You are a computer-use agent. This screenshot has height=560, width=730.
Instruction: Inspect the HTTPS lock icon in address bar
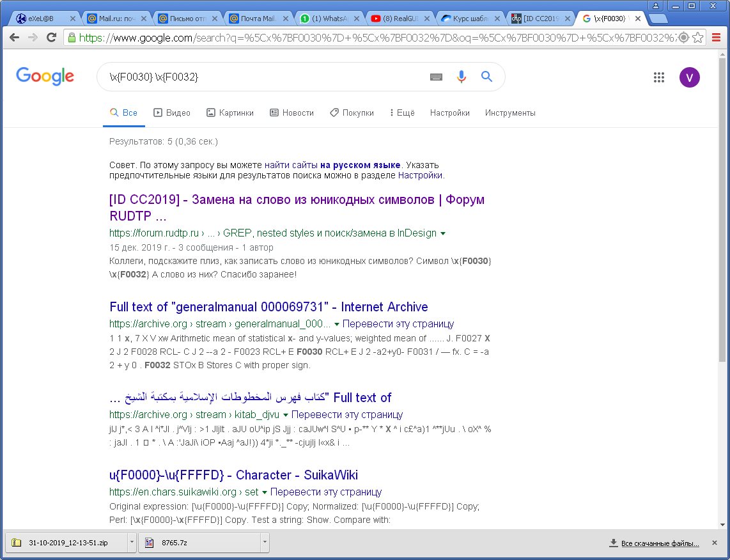coord(72,38)
